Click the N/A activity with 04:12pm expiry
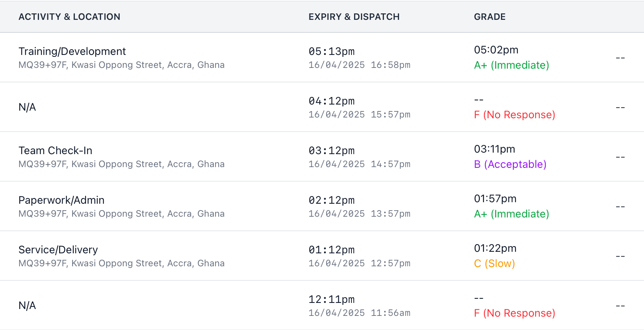644x330 pixels. (27, 107)
